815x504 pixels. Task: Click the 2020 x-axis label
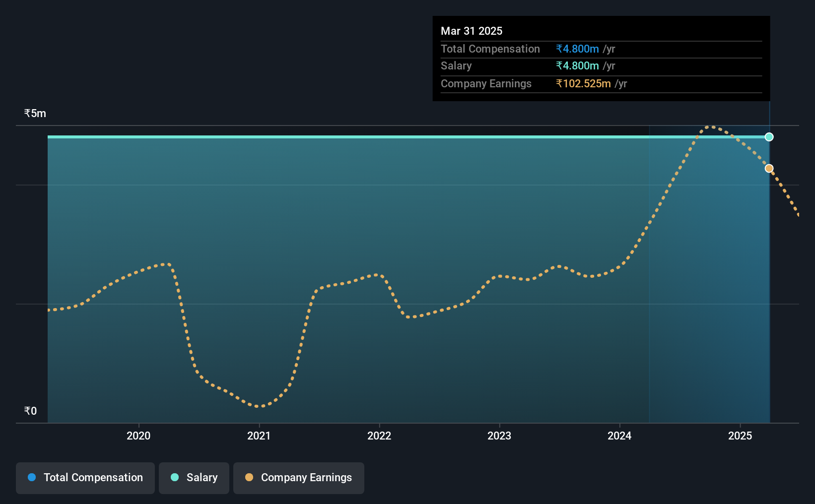point(138,436)
